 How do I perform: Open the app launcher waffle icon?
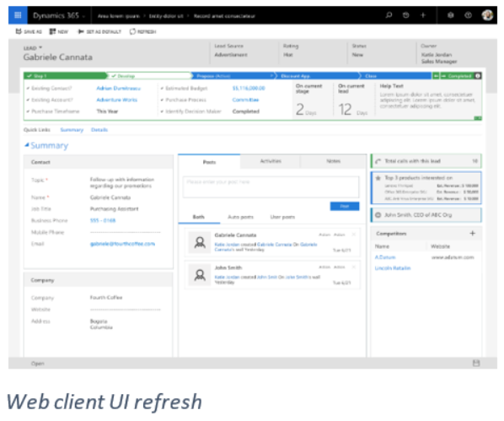point(18,15)
